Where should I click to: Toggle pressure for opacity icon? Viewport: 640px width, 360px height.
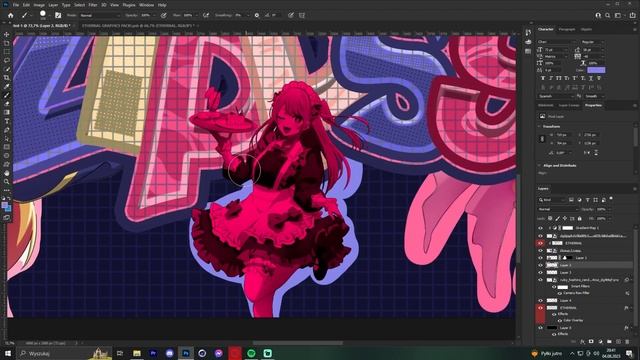(x=164, y=15)
